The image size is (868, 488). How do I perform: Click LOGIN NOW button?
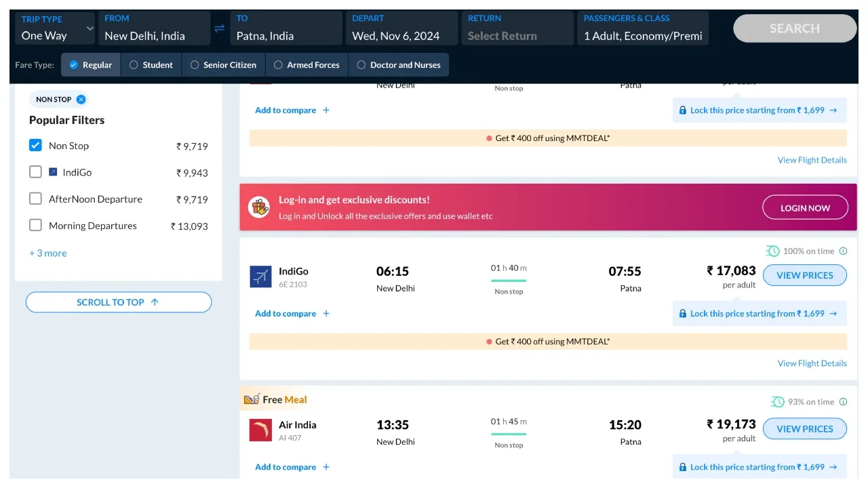[805, 207]
